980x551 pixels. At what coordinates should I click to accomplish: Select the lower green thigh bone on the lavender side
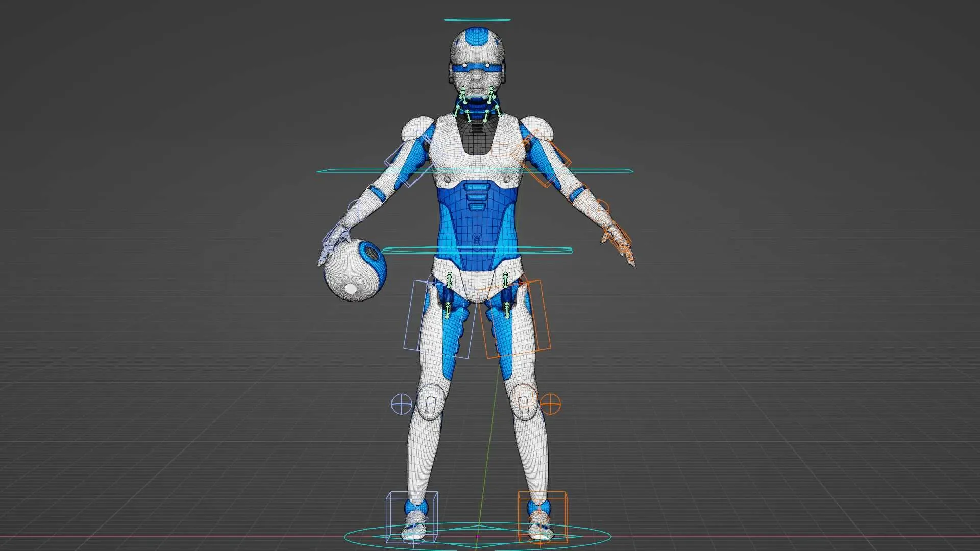click(448, 310)
